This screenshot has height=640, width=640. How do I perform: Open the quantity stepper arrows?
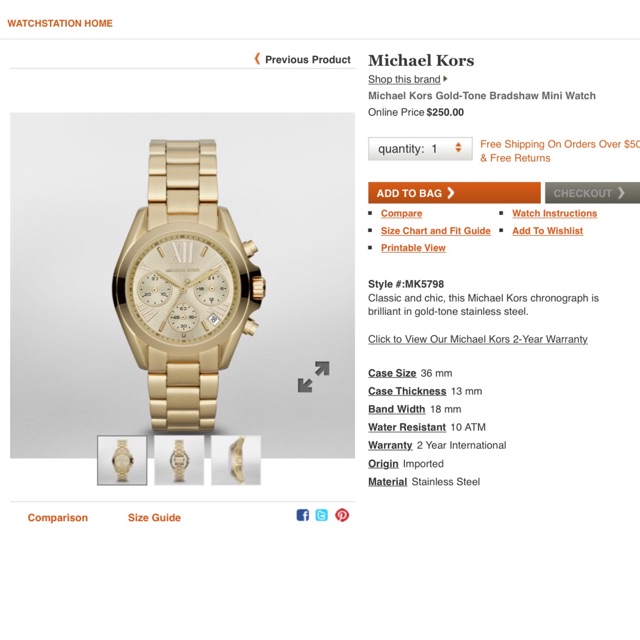click(458, 148)
